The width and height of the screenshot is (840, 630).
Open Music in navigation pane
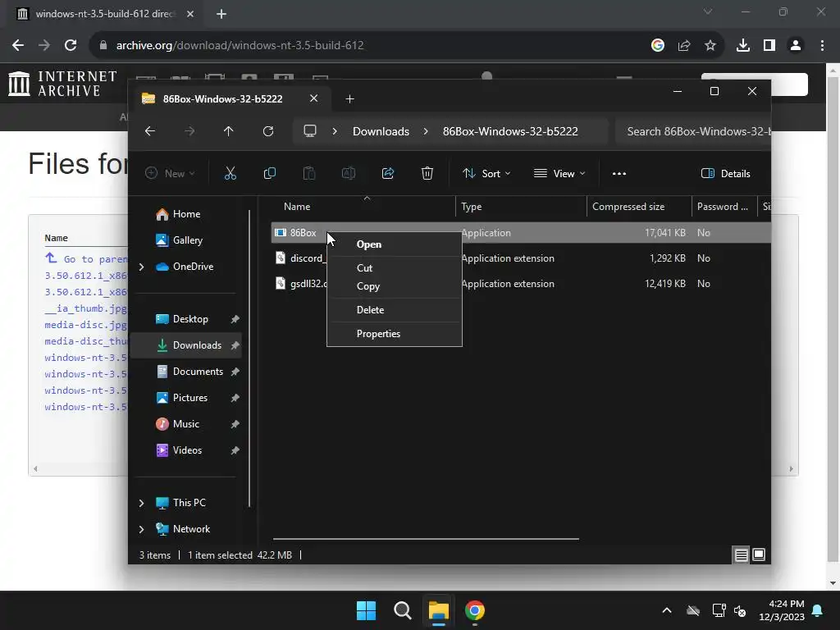click(185, 424)
